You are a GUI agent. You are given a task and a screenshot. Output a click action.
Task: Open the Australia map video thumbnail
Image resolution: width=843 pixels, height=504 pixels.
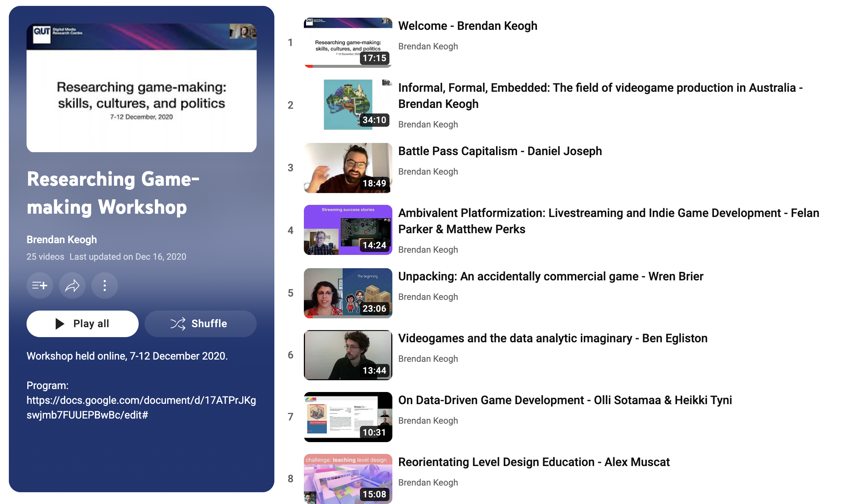[348, 105]
